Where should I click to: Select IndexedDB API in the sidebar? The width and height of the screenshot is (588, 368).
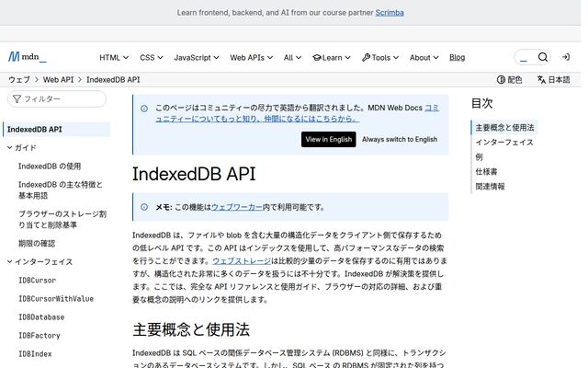[x=57, y=129]
